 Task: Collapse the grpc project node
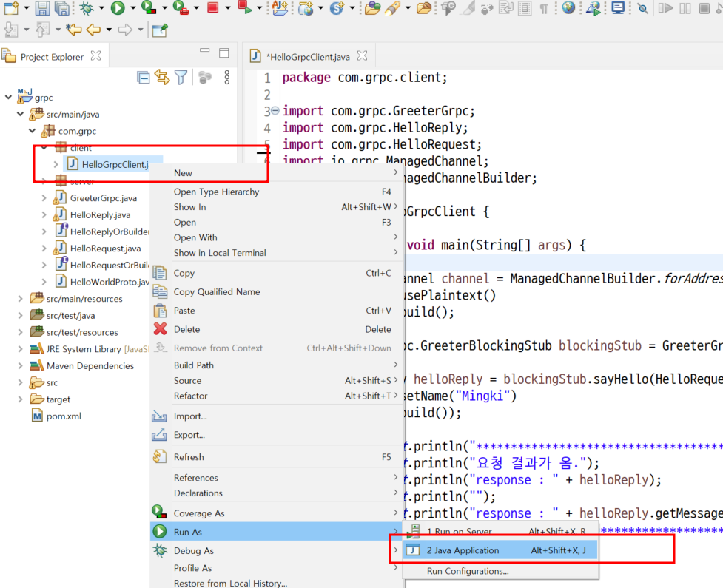pyautogui.click(x=8, y=97)
